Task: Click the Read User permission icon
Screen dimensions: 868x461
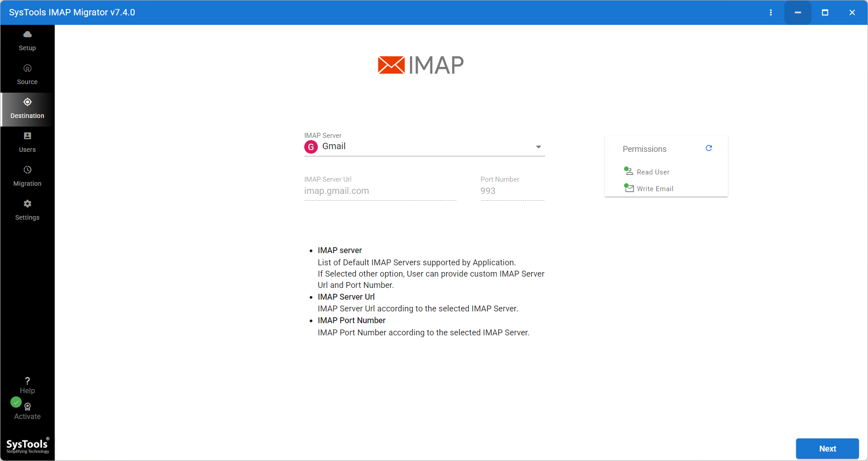Action: tap(628, 171)
